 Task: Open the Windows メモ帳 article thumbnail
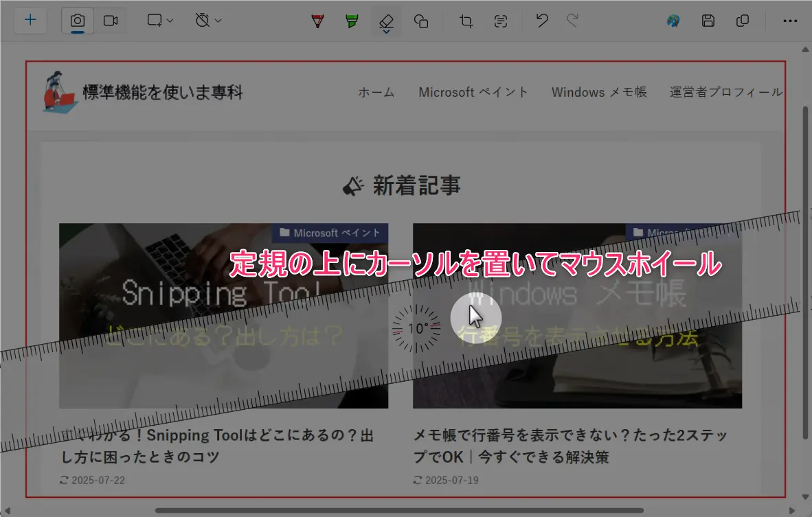click(578, 316)
